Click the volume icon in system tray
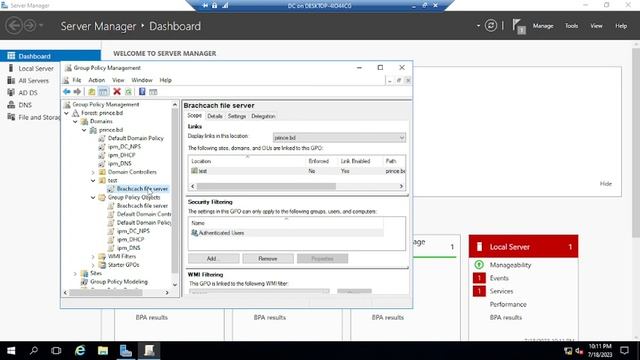This screenshot has height=360, width=640. (579, 351)
